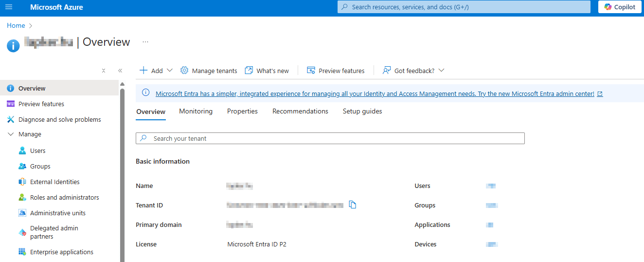The width and height of the screenshot is (644, 262).
Task: Open Manage tenants
Action: 209,71
